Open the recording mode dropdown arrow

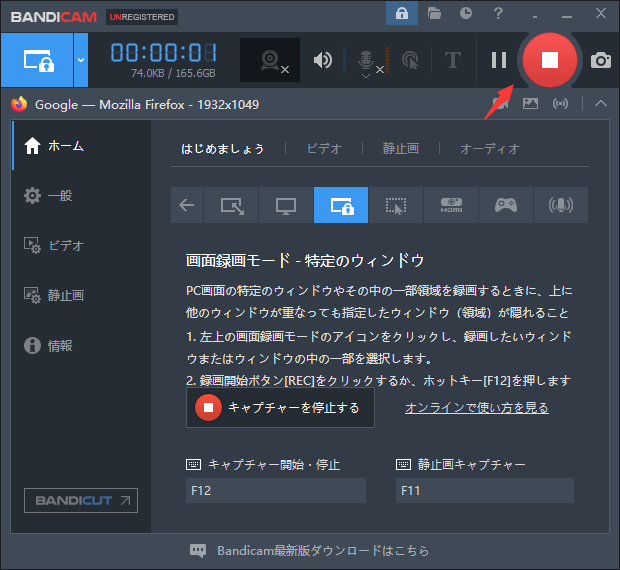click(81, 60)
